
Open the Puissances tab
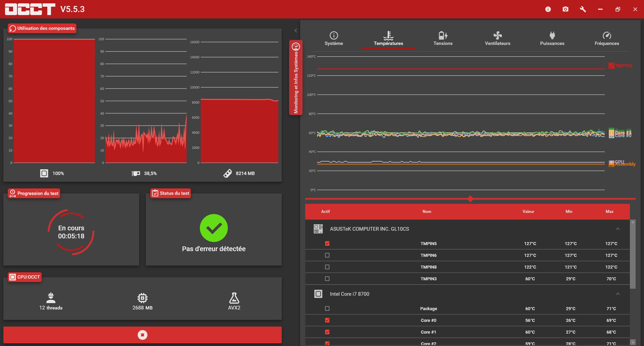[552, 39]
